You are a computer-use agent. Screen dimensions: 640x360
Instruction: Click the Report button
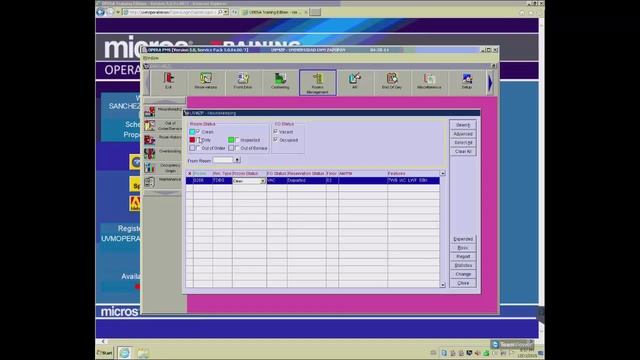click(463, 256)
